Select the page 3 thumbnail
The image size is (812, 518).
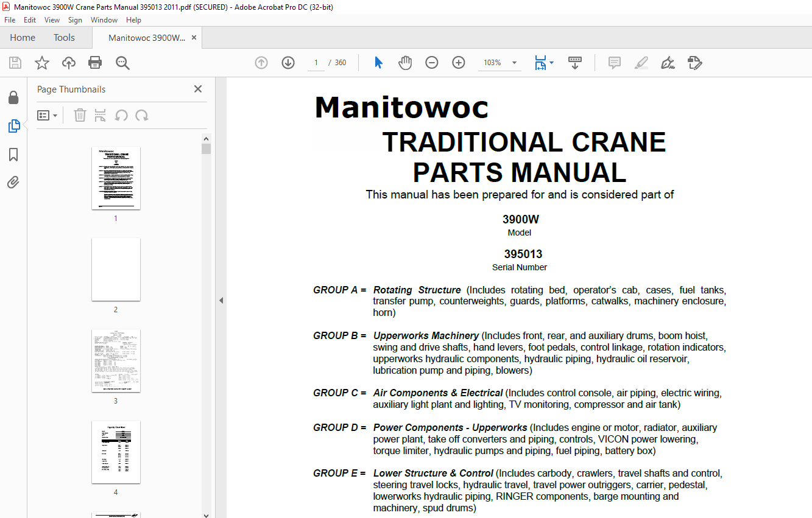pyautogui.click(x=116, y=360)
